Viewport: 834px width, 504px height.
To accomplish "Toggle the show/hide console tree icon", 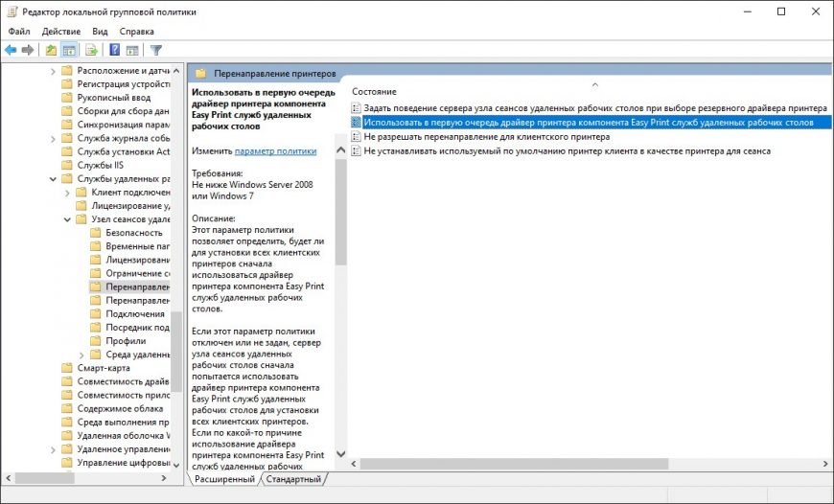I will (x=70, y=50).
